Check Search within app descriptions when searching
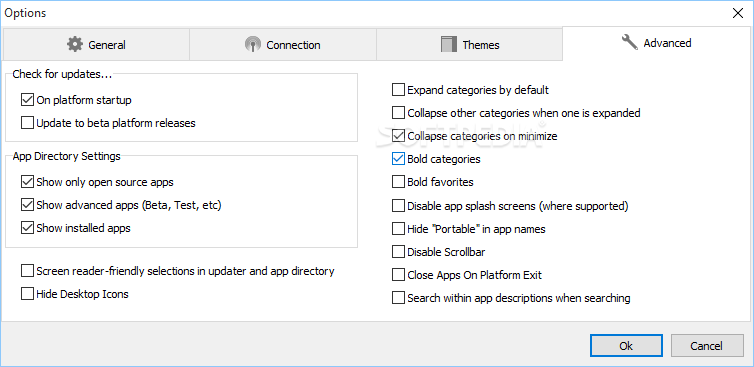 pyautogui.click(x=398, y=298)
